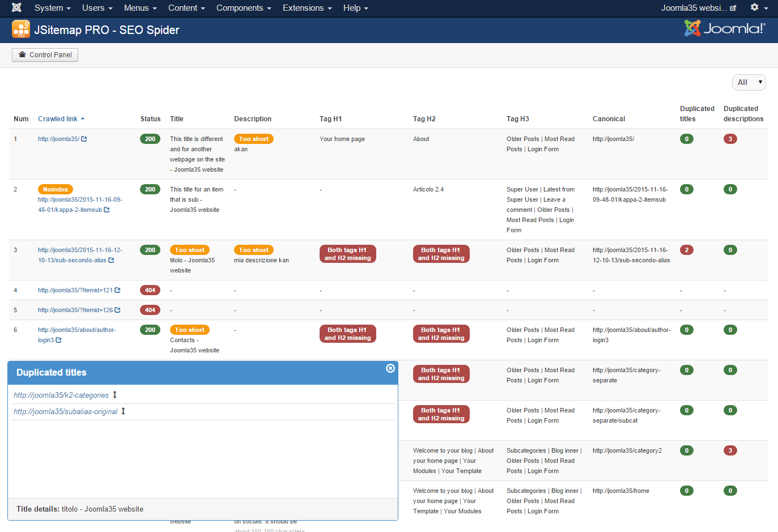Click the H2 missing badge on author-login3 row
This screenshot has height=532, width=778.
click(441, 334)
